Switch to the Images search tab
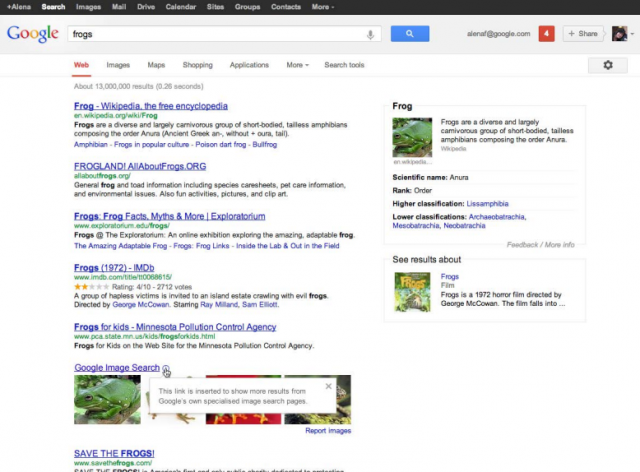 [118, 65]
